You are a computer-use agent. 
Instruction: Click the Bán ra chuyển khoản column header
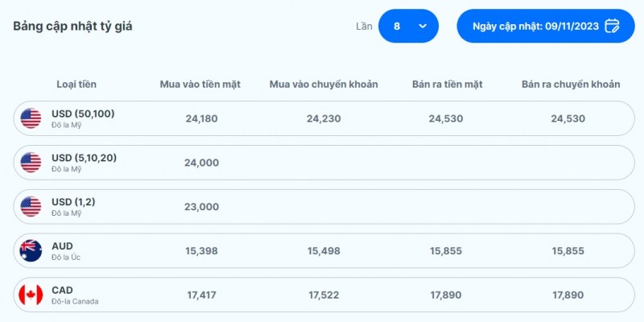(x=571, y=85)
